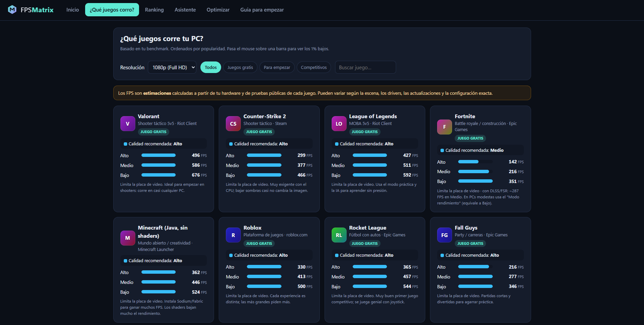Image resolution: width=644 pixels, height=325 pixels.
Task: Click the Roblox game title
Action: point(252,228)
